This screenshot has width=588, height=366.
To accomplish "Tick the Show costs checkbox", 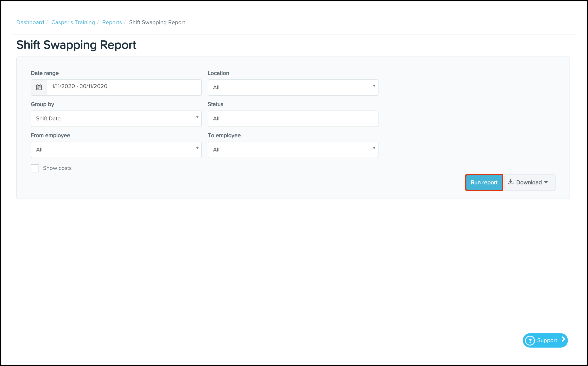I will tap(35, 168).
